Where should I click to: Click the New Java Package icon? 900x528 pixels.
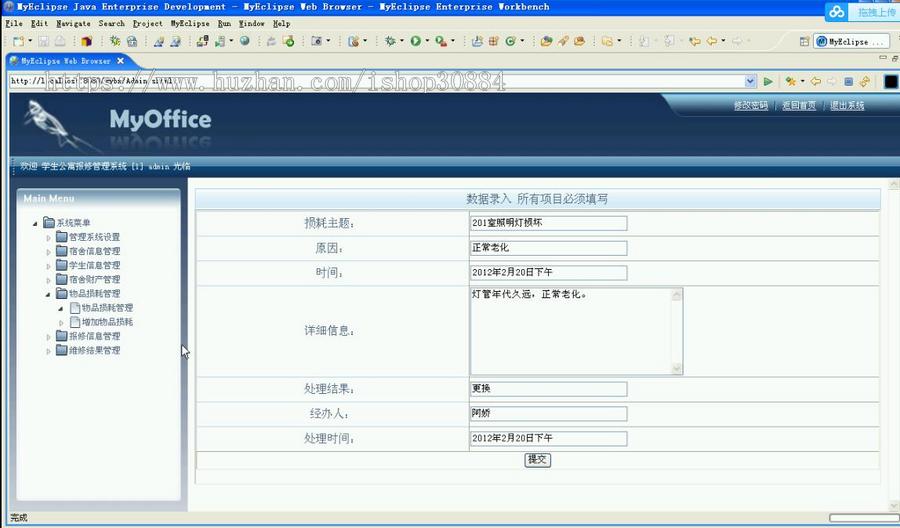[x=493, y=41]
